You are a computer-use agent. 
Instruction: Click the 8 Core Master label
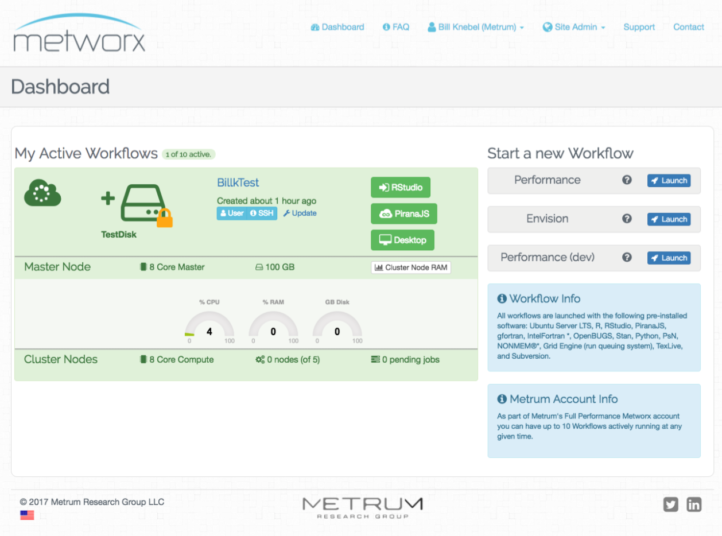172,267
